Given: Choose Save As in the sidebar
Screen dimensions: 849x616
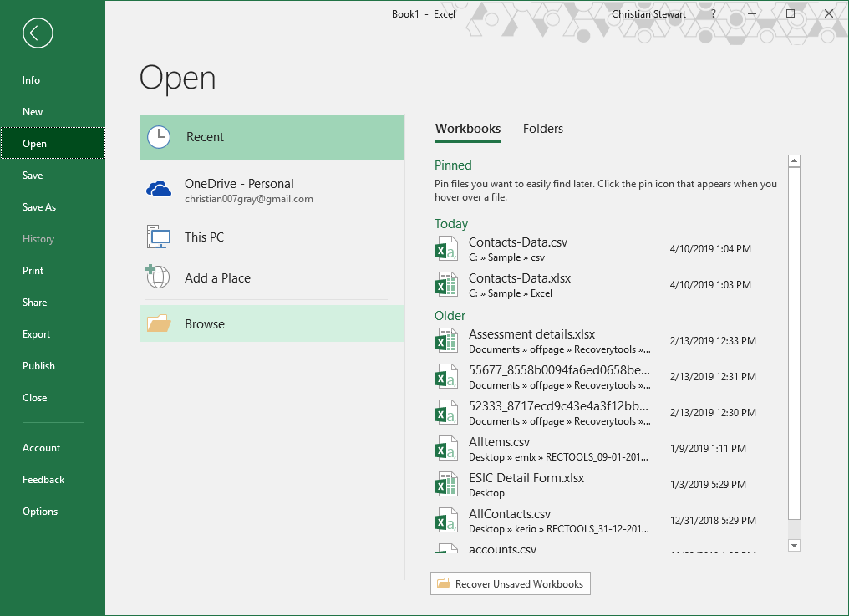Looking at the screenshot, I should tap(53, 207).
